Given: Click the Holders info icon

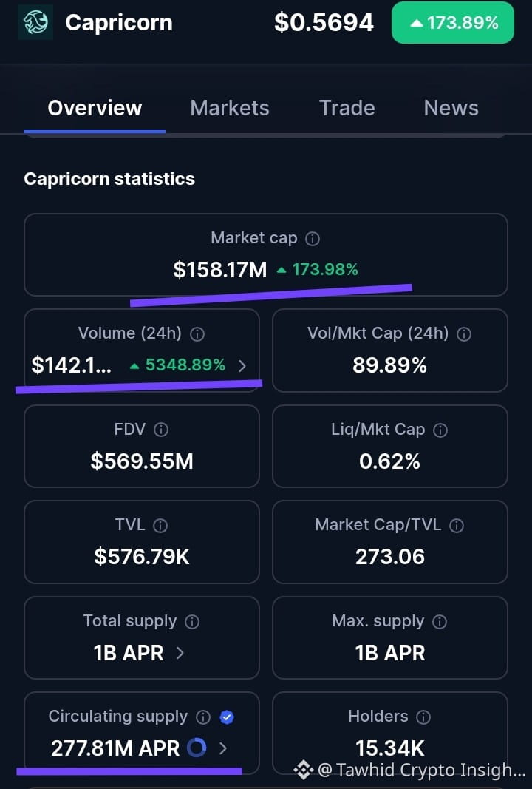Looking at the screenshot, I should tap(423, 717).
